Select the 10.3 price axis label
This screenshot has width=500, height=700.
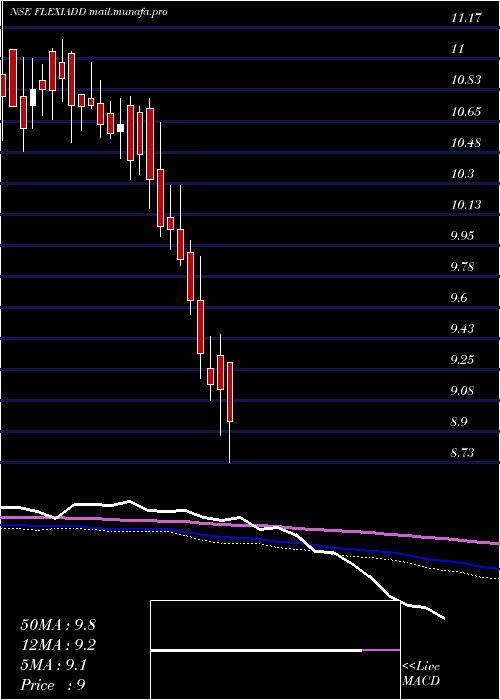(462, 174)
